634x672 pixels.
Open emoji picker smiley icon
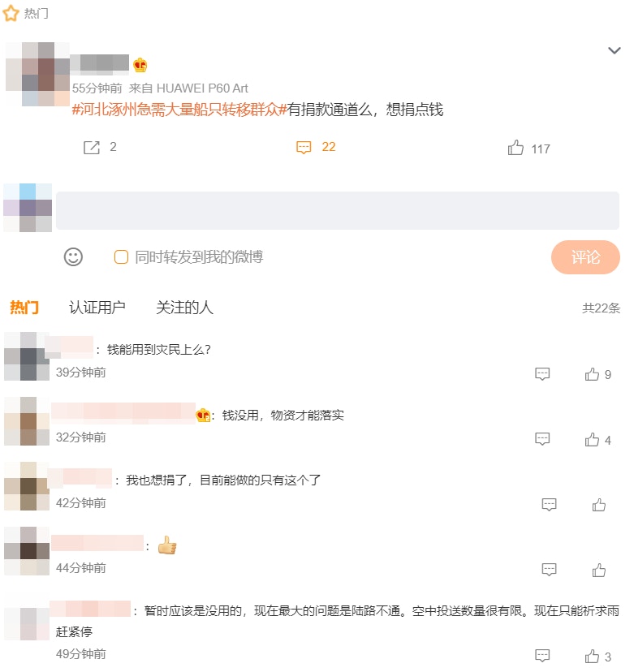pyautogui.click(x=73, y=257)
